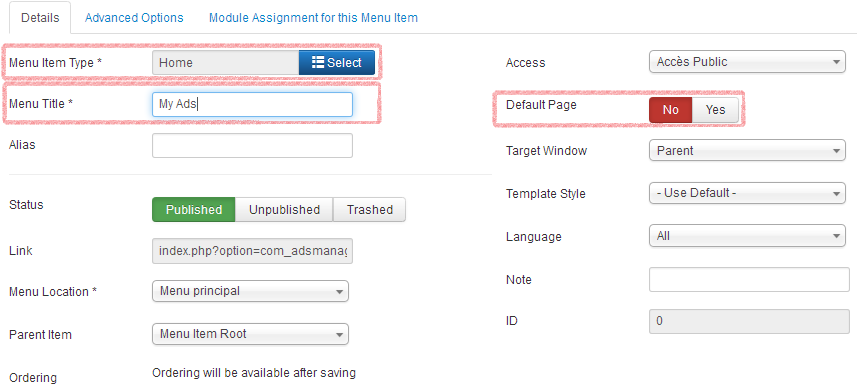Click the Select menu item type button
The width and height of the screenshot is (857, 389).
[337, 63]
